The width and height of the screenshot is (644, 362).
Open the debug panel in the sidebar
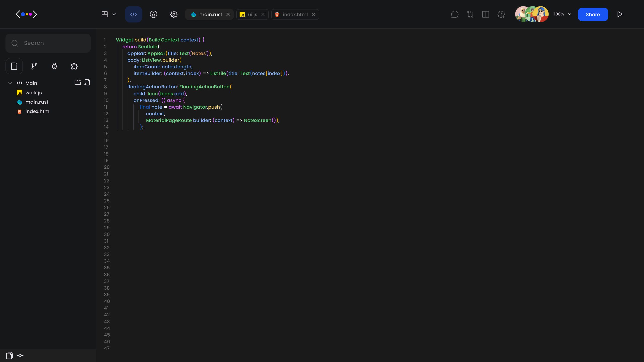coord(54,66)
